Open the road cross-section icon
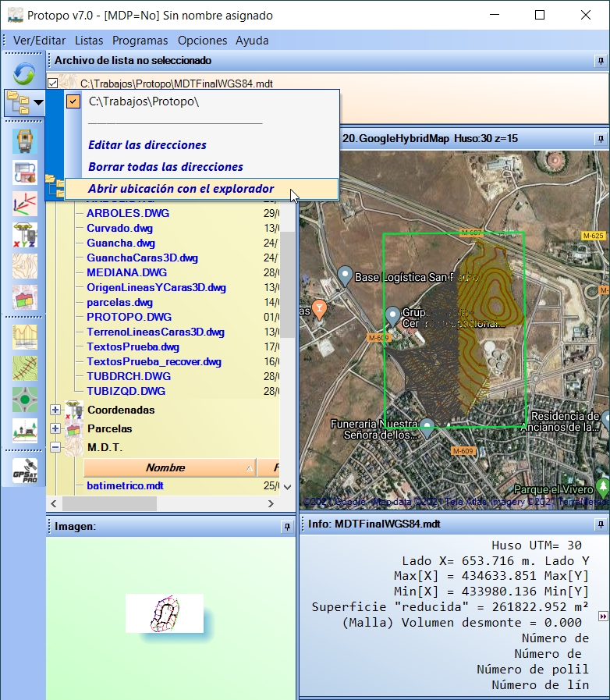The height and width of the screenshot is (700, 610). 25,431
